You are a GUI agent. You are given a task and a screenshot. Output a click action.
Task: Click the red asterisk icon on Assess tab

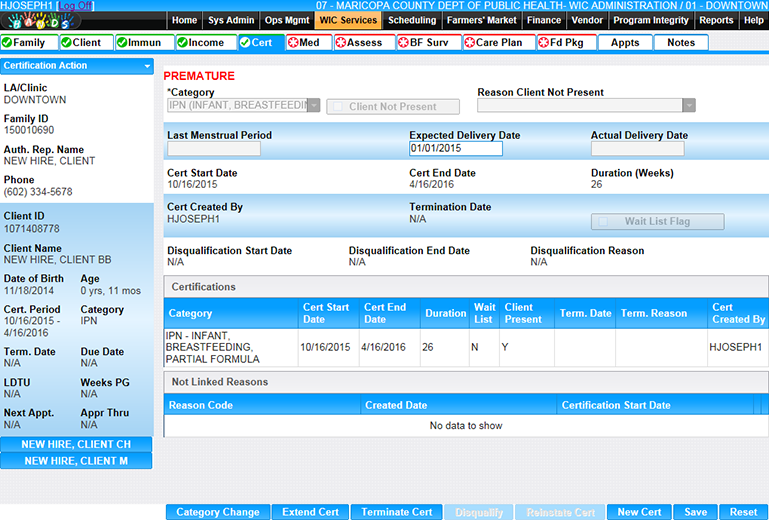341,43
